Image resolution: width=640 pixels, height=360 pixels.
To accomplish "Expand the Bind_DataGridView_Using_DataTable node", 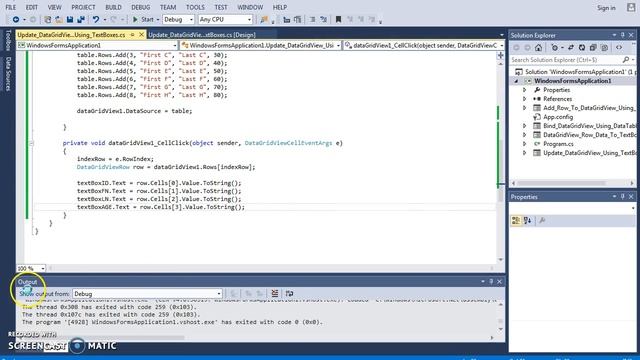I will coord(524,126).
